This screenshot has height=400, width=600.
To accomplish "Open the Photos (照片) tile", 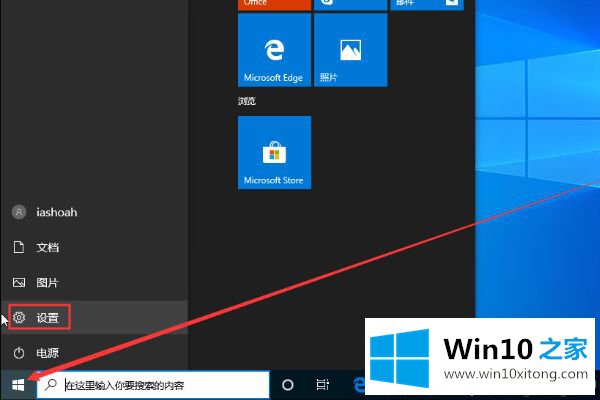I will 351,50.
